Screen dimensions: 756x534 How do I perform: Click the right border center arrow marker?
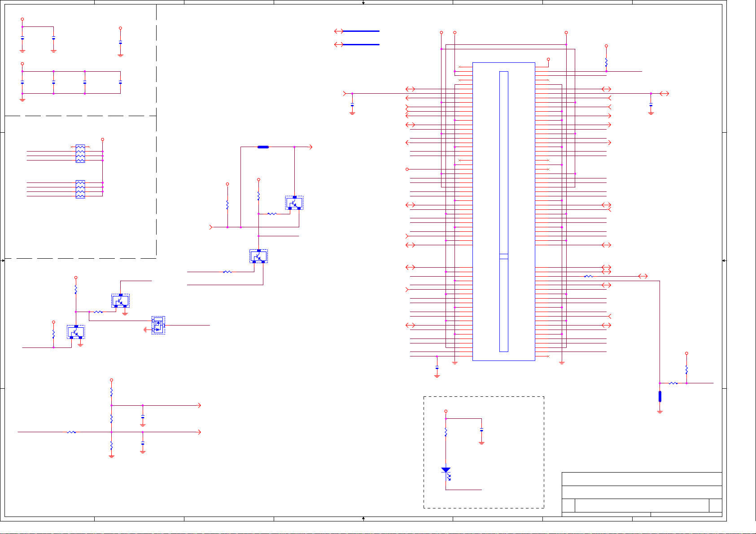(x=724, y=260)
